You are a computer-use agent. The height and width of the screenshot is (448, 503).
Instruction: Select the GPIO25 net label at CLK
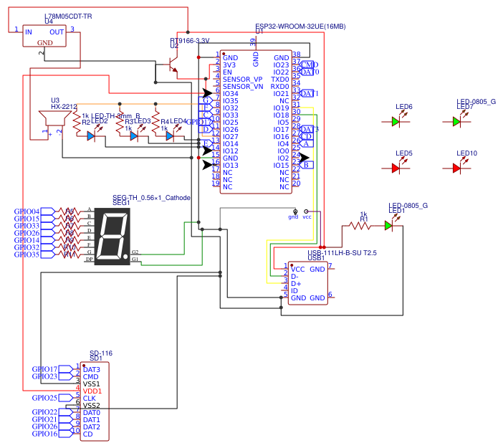(x=44, y=398)
